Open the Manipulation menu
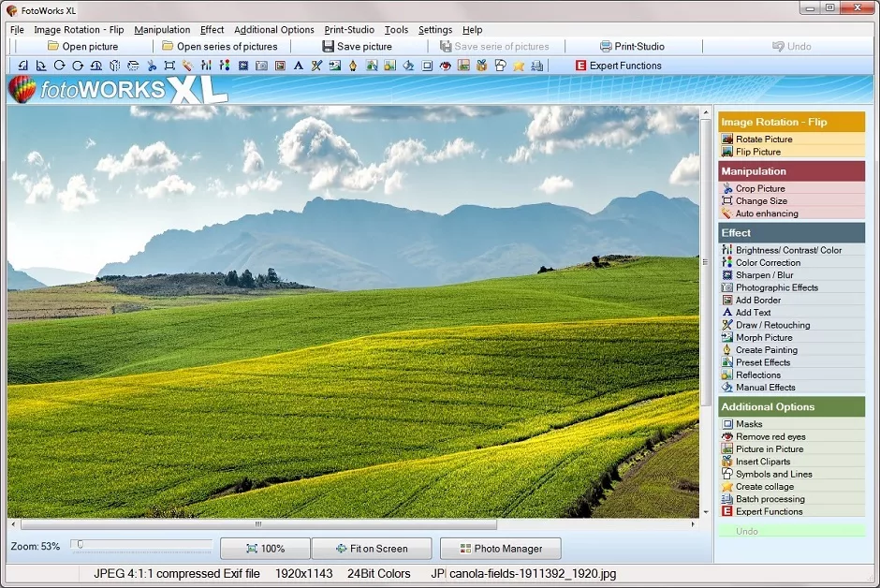 162,29
